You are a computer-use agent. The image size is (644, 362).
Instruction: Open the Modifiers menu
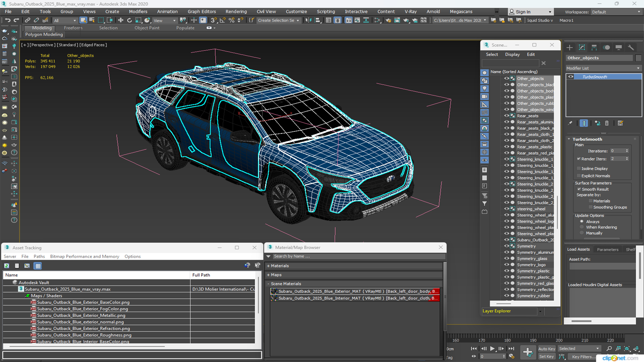(138, 11)
